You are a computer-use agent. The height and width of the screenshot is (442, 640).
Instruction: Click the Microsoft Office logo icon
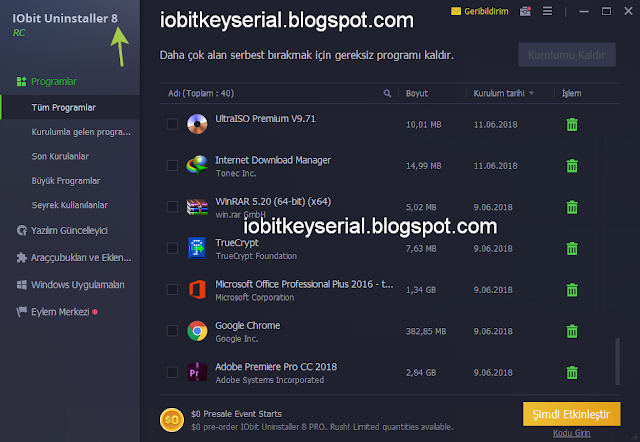click(197, 289)
